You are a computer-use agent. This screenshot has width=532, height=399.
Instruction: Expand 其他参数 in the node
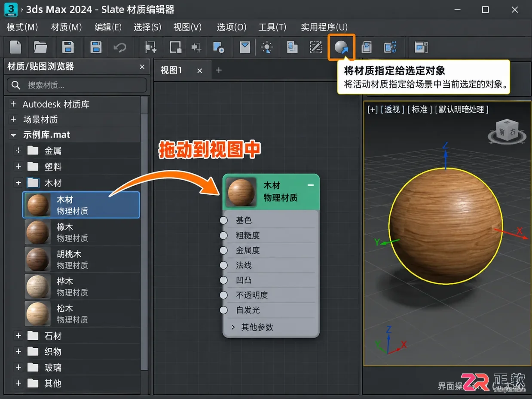click(x=233, y=327)
